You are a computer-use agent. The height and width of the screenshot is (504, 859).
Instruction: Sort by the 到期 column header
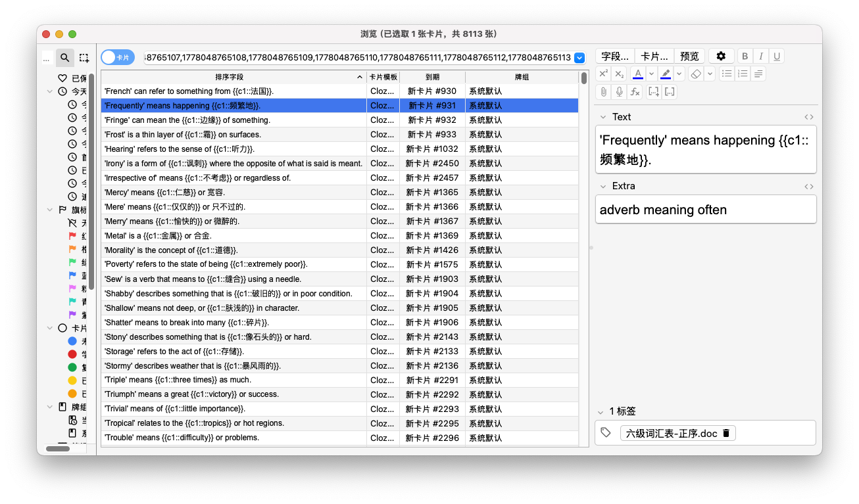(x=432, y=77)
